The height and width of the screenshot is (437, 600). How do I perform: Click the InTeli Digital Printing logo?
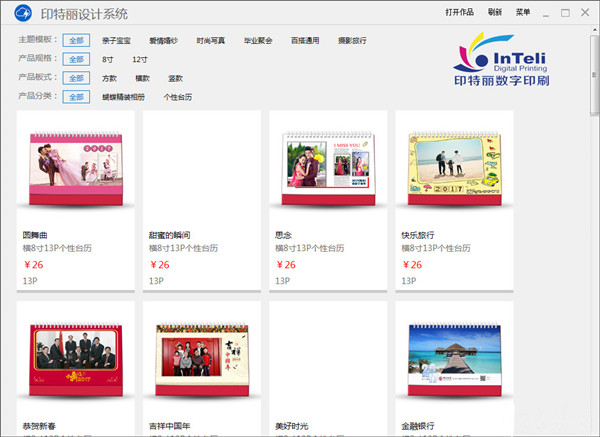click(502, 59)
